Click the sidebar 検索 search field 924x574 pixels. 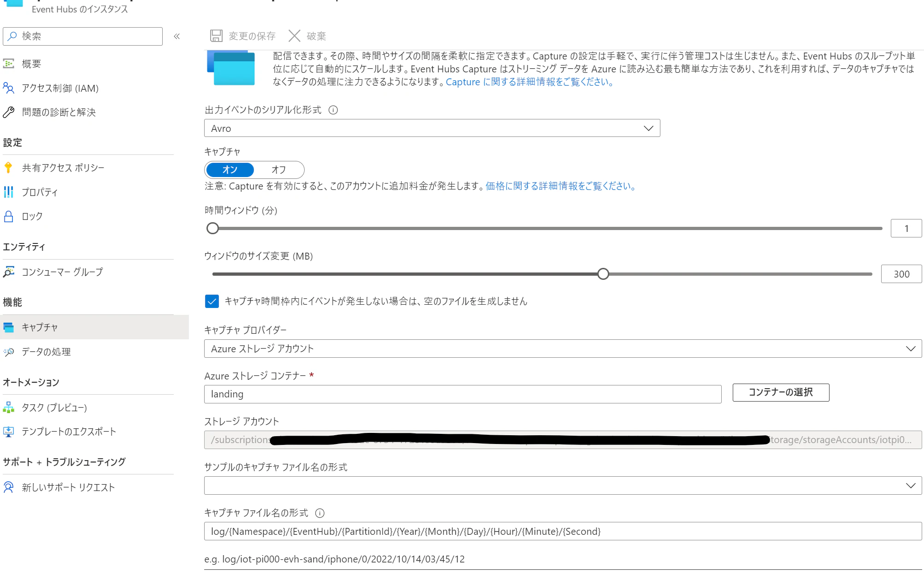pos(83,36)
